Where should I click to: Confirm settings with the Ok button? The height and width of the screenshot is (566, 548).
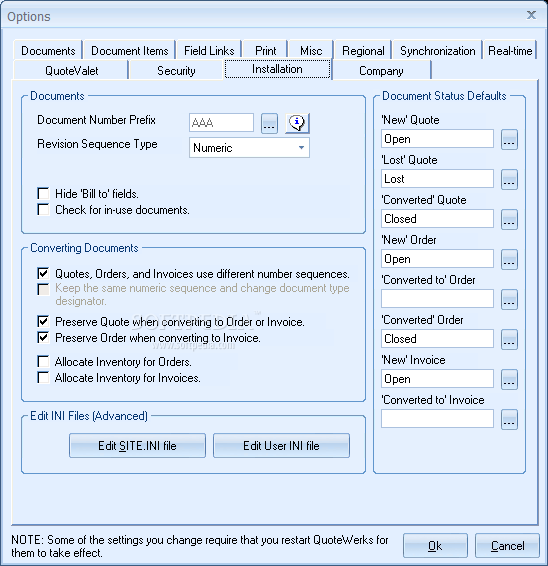click(x=435, y=546)
